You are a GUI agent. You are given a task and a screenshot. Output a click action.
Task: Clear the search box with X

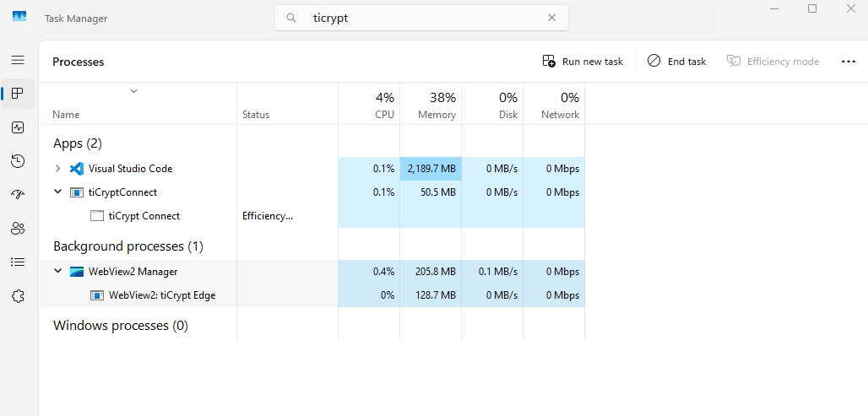(x=552, y=18)
